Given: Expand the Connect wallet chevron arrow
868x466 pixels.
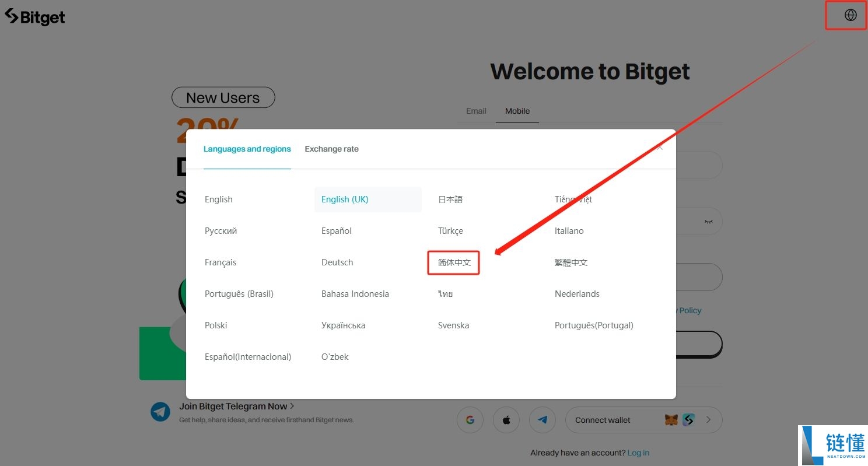Looking at the screenshot, I should tap(709, 420).
